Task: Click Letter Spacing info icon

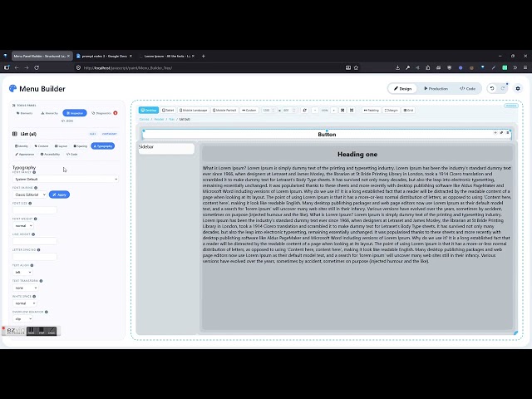Action: coord(39,249)
